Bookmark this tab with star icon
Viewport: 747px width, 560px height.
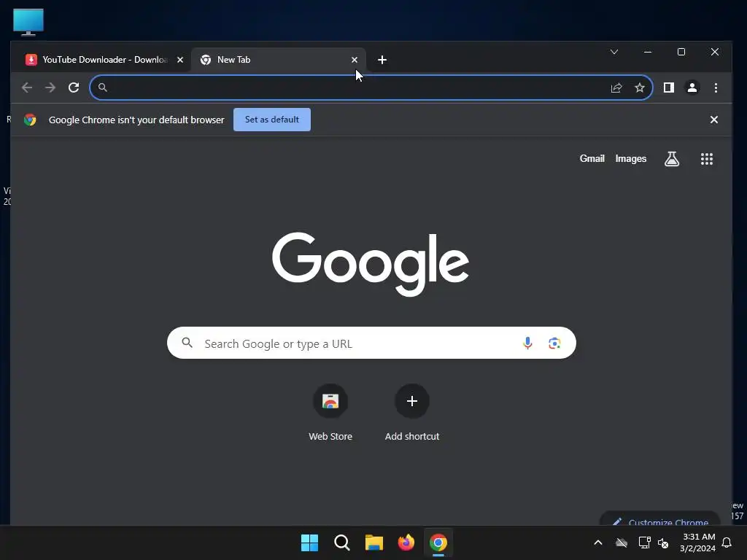pyautogui.click(x=639, y=87)
